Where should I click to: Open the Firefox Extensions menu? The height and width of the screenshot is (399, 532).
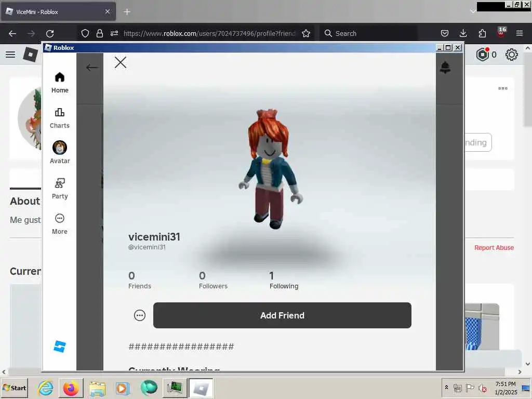point(482,33)
